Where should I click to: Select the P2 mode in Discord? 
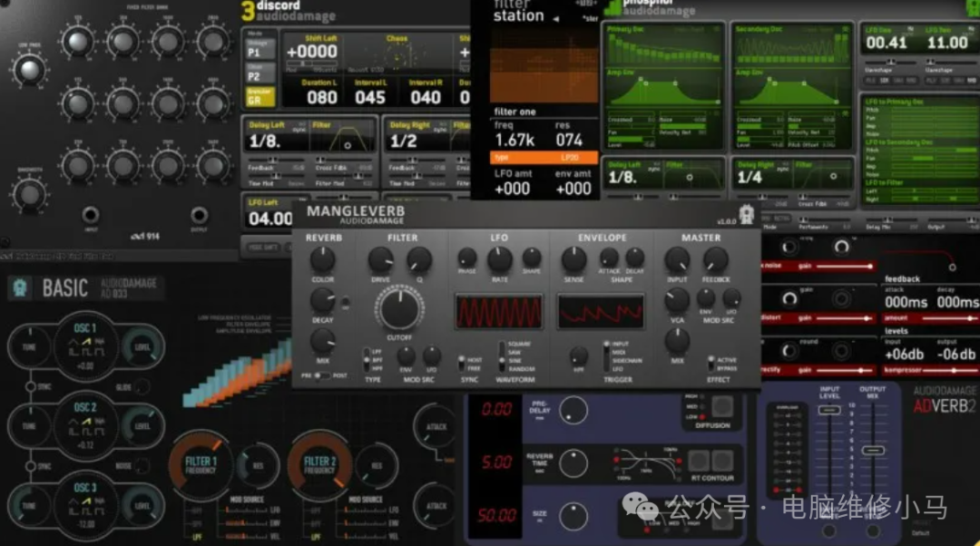(260, 73)
